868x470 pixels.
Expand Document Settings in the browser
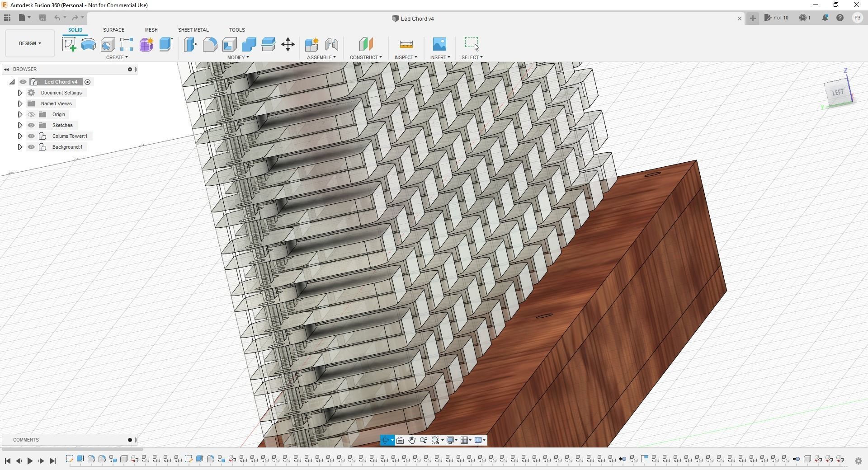20,93
